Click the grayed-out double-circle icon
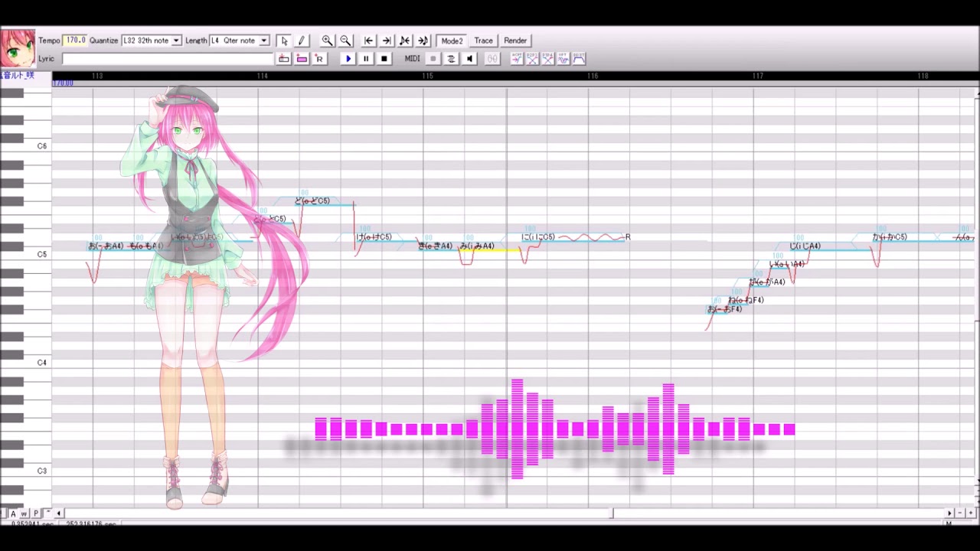 [492, 59]
